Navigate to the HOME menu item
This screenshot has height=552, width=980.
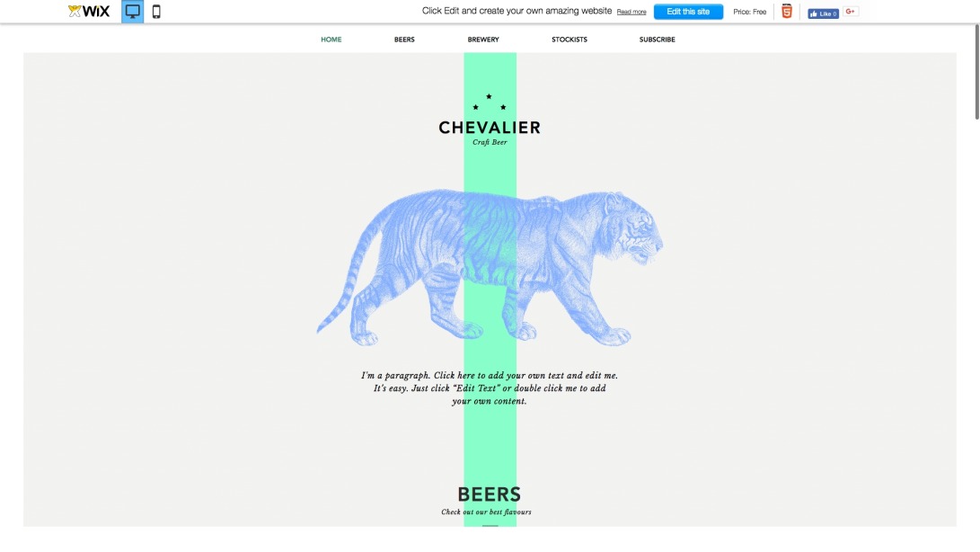tap(330, 39)
